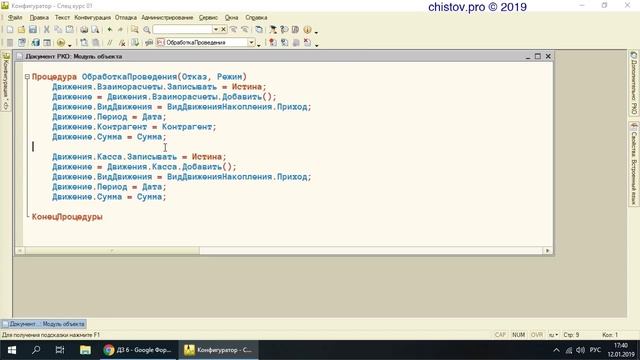The height and width of the screenshot is (360, 640).
Task: Click horizontal scrollbar right arrow in editor
Action: [x=548, y=251]
